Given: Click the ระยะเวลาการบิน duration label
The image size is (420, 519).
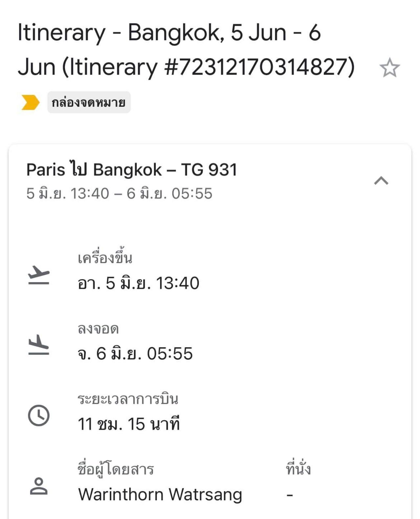Looking at the screenshot, I should [x=128, y=399].
